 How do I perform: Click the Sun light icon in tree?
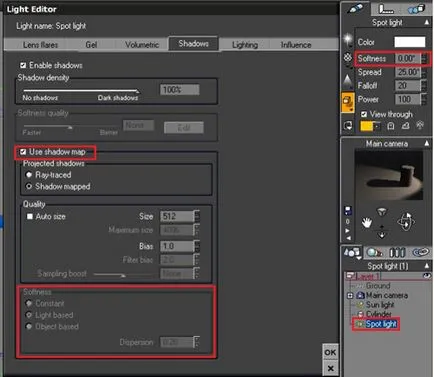click(x=360, y=305)
